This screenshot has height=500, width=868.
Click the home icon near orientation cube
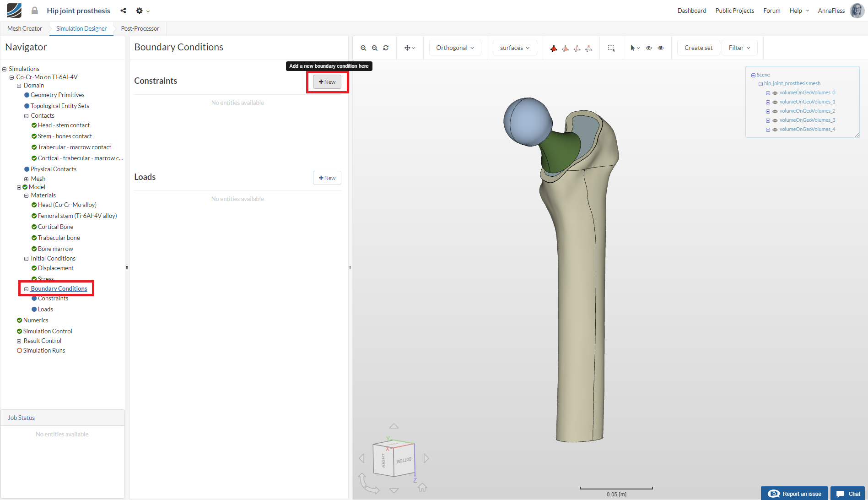pyautogui.click(x=422, y=488)
